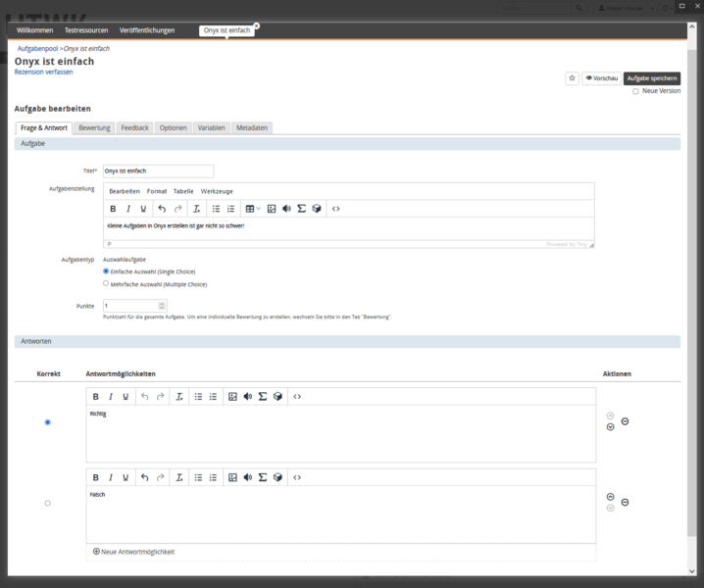Open Testressourcen navigation item
The height and width of the screenshot is (588, 704).
point(86,30)
